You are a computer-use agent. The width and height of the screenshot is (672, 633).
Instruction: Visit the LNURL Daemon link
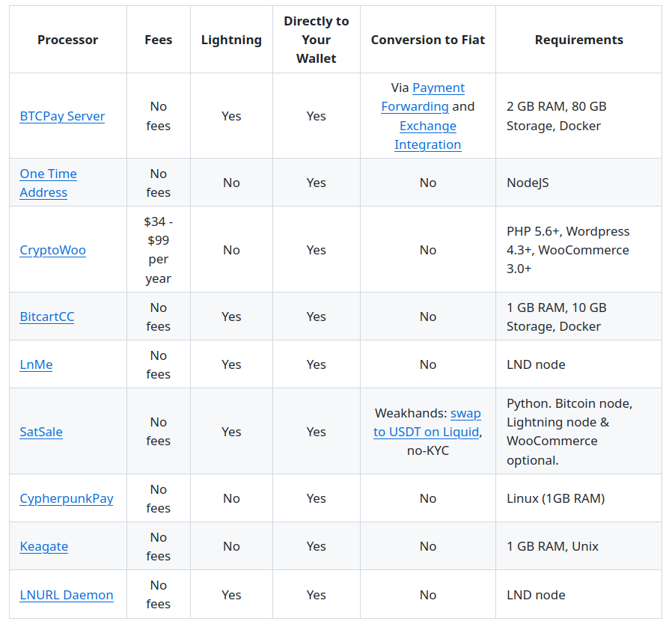pos(67,595)
